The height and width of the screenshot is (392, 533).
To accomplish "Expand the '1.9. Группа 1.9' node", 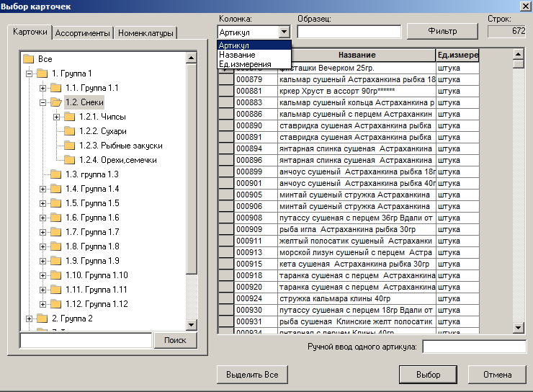I will (42, 261).
